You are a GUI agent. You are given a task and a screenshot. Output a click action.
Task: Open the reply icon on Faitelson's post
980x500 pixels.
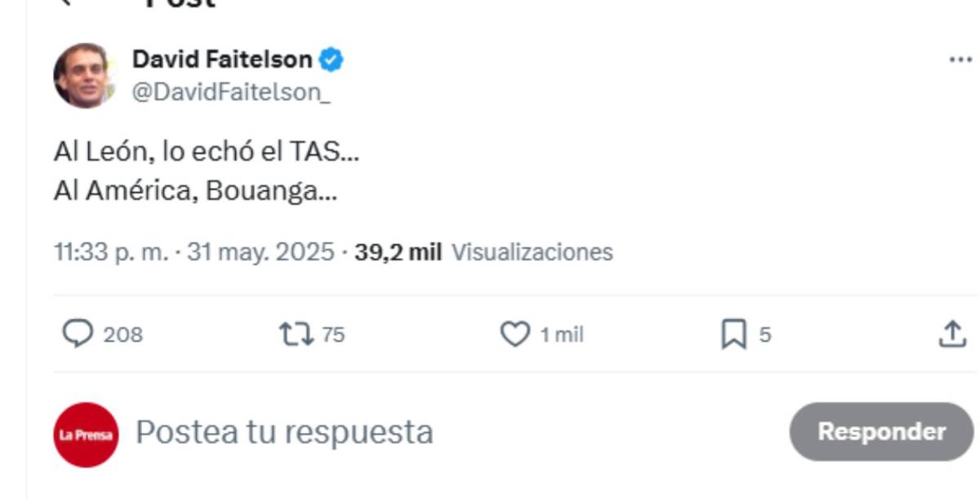pos(79,333)
